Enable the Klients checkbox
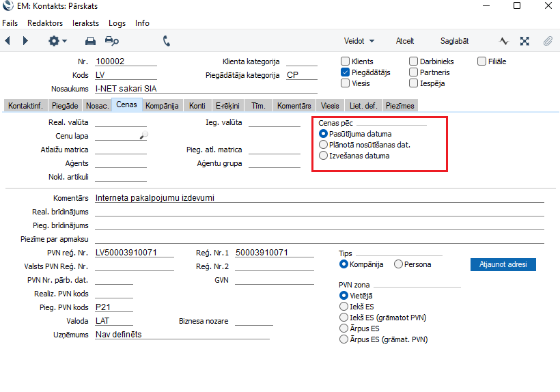 click(x=346, y=61)
